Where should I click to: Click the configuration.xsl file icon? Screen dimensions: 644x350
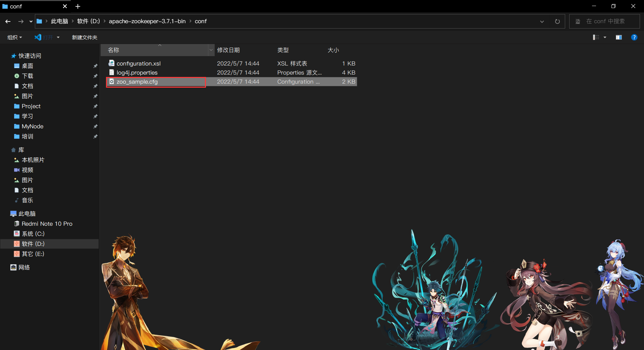click(x=111, y=63)
